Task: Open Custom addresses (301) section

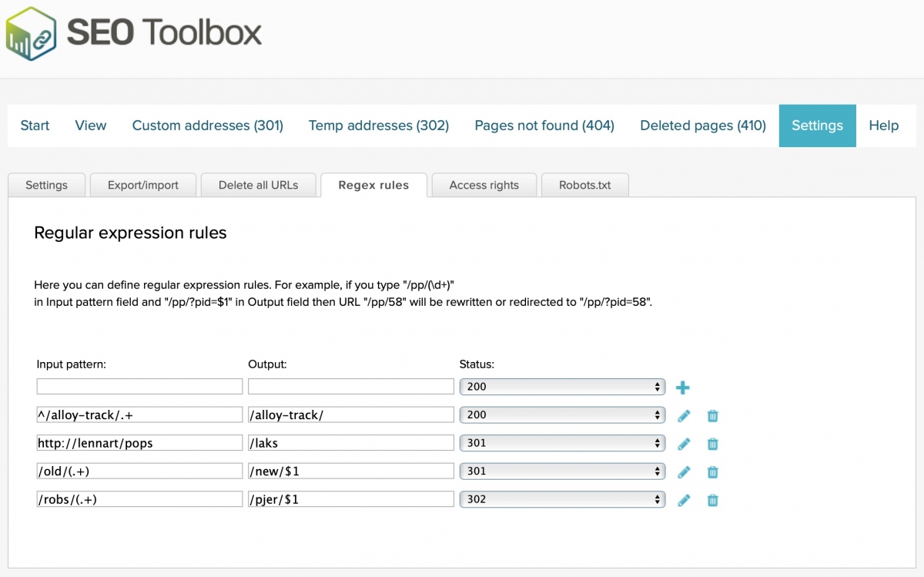Action: point(206,125)
